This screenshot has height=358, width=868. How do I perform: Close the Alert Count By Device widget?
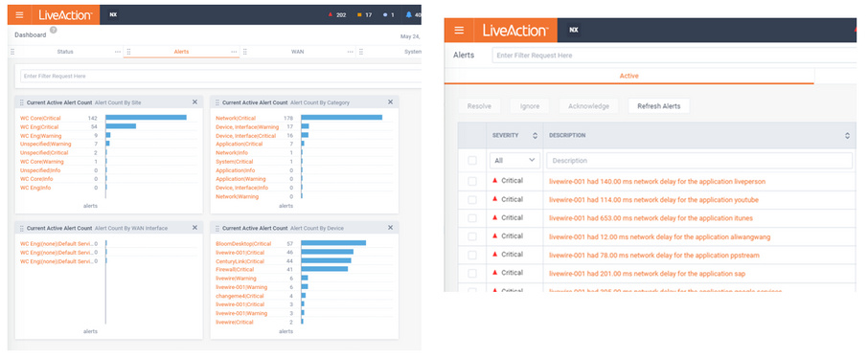coord(390,228)
